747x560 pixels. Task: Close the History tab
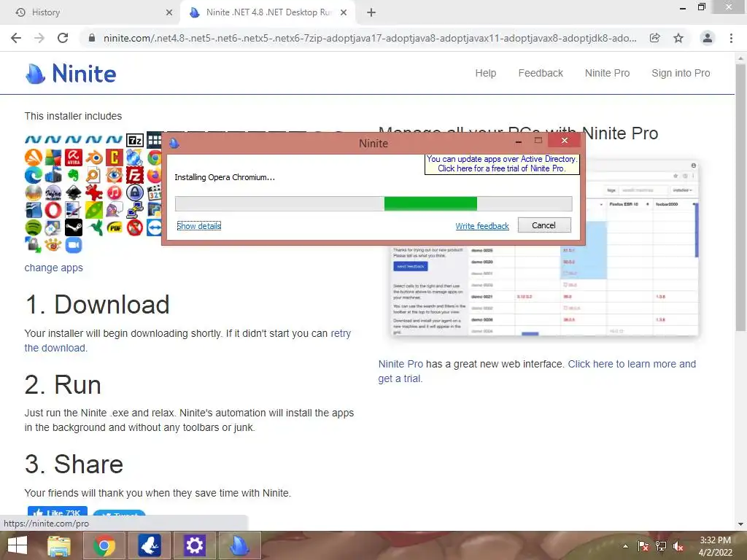(169, 13)
